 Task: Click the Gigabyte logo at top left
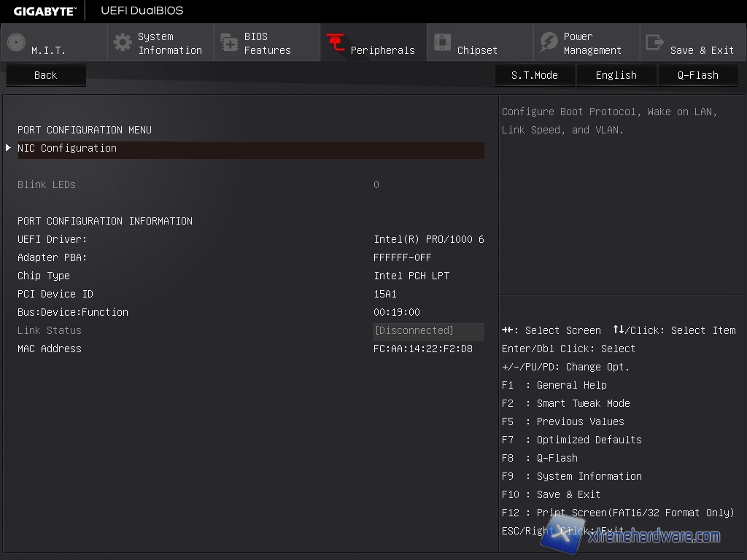click(x=44, y=11)
